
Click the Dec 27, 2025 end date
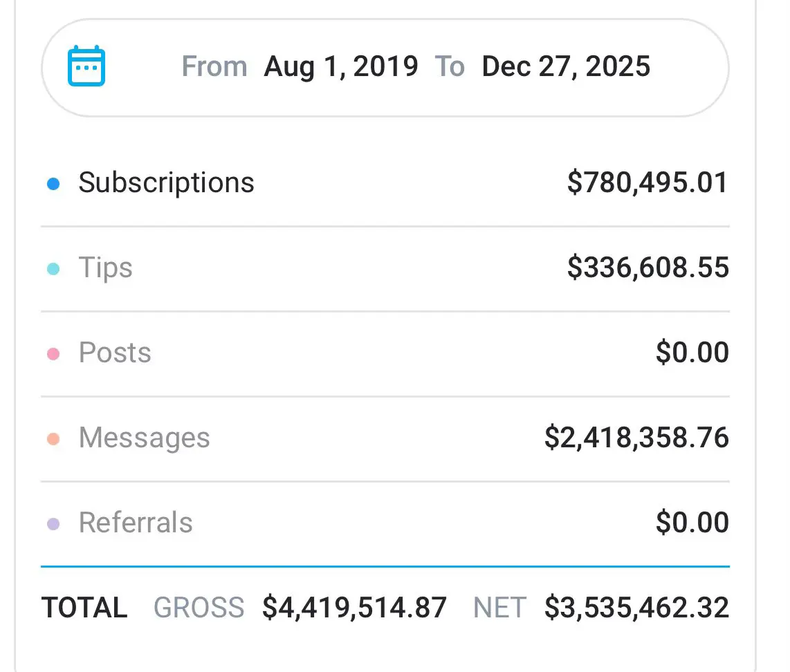tap(565, 66)
